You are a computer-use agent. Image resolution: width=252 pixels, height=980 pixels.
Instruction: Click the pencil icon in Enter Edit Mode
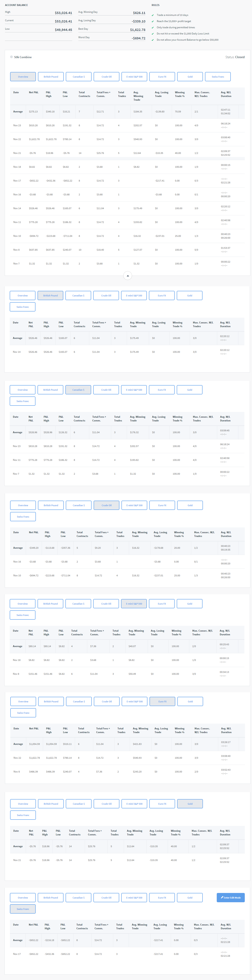click(x=222, y=897)
